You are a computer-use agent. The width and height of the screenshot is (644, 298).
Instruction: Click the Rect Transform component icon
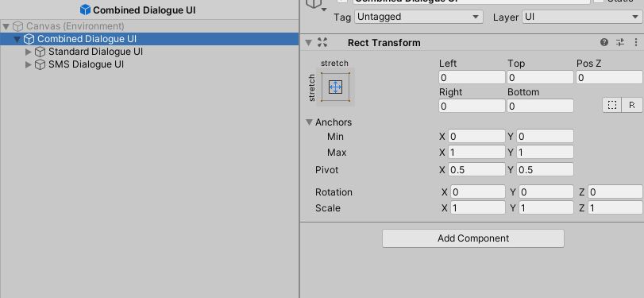[322, 42]
